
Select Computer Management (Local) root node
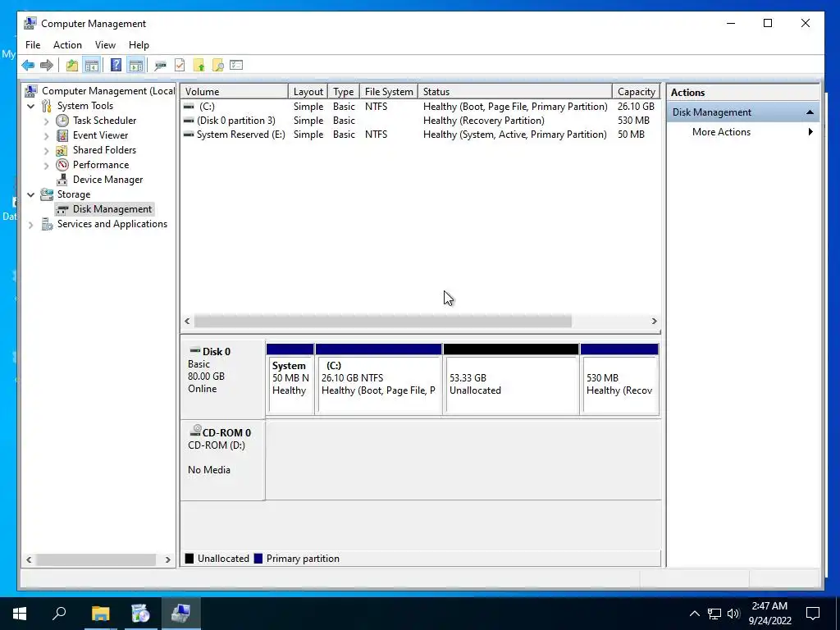tap(108, 91)
